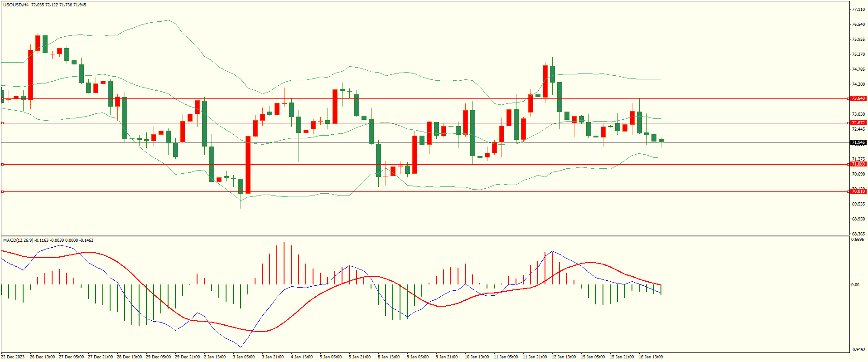Viewport: 868px width, 362px height.
Task: Select the -0.9452 value on MACD scale
Action: click(x=858, y=350)
